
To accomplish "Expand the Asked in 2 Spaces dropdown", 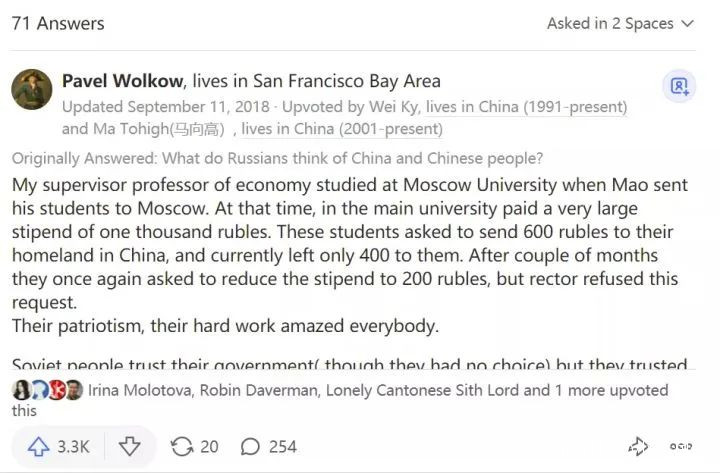I will (x=619, y=23).
